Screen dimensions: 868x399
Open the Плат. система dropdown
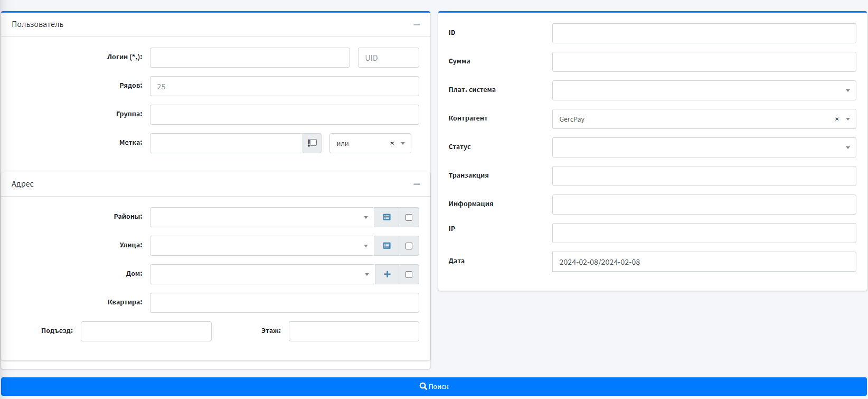tap(703, 90)
